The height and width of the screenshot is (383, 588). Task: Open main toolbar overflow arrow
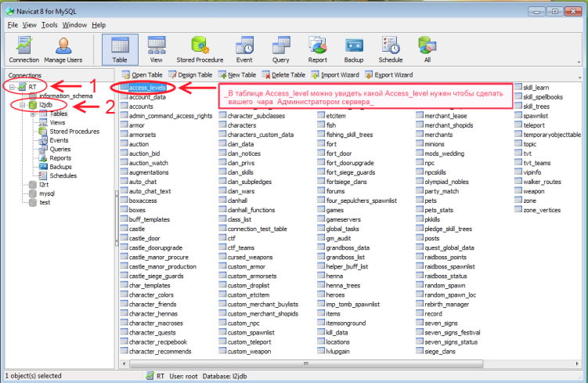pyautogui.click(x=579, y=62)
